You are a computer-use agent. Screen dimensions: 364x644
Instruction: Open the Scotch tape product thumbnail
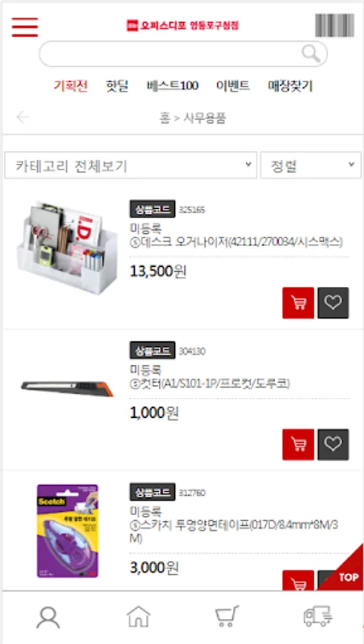[x=67, y=531]
